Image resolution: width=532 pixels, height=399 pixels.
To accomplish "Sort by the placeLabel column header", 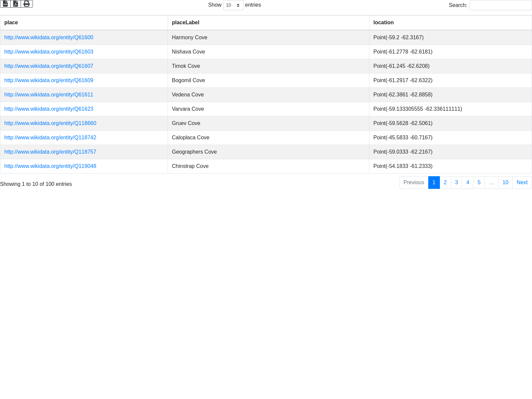I will tap(268, 23).
